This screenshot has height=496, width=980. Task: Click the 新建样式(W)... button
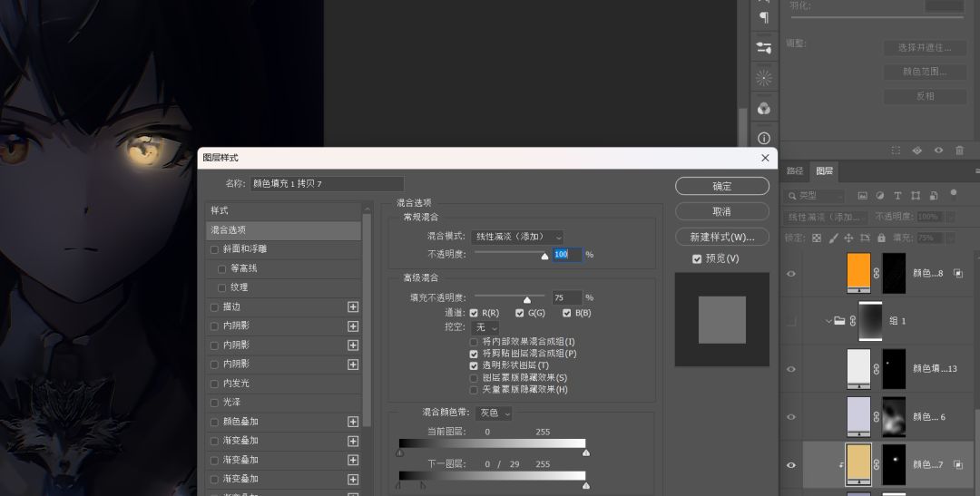point(721,237)
